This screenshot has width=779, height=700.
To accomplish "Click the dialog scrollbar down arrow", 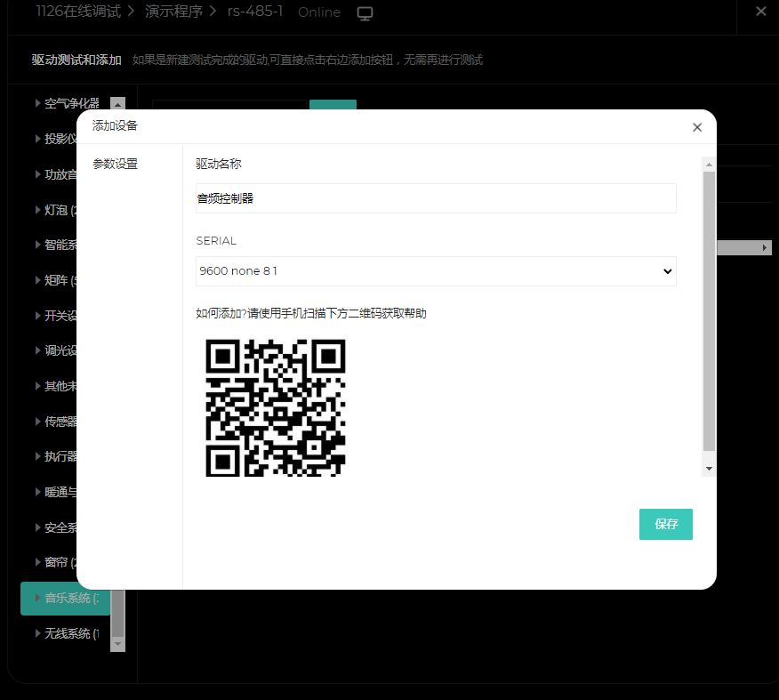I will (x=709, y=469).
